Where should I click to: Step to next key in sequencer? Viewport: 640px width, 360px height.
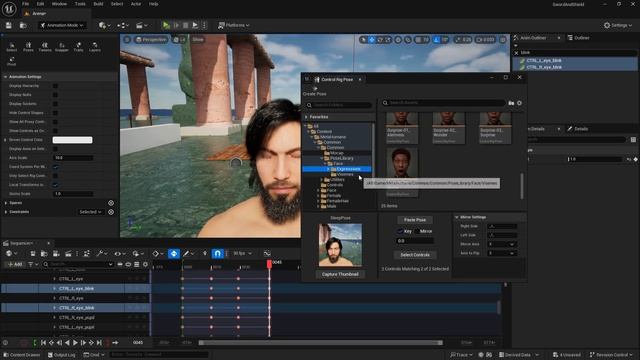click(x=91, y=343)
